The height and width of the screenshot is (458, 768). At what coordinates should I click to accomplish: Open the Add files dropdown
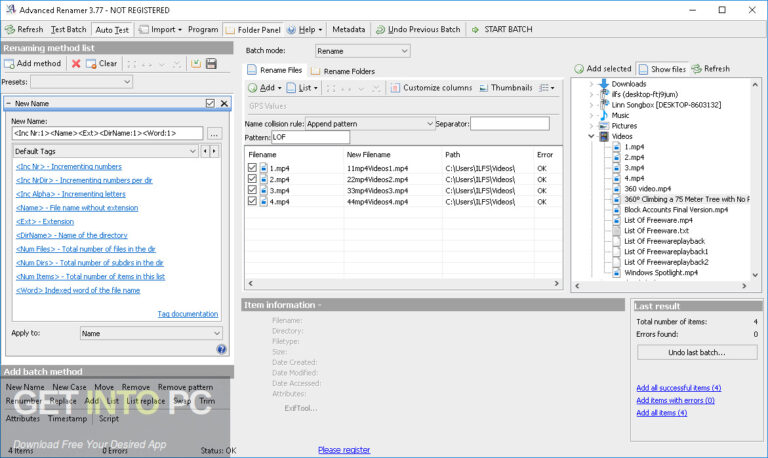(x=265, y=88)
